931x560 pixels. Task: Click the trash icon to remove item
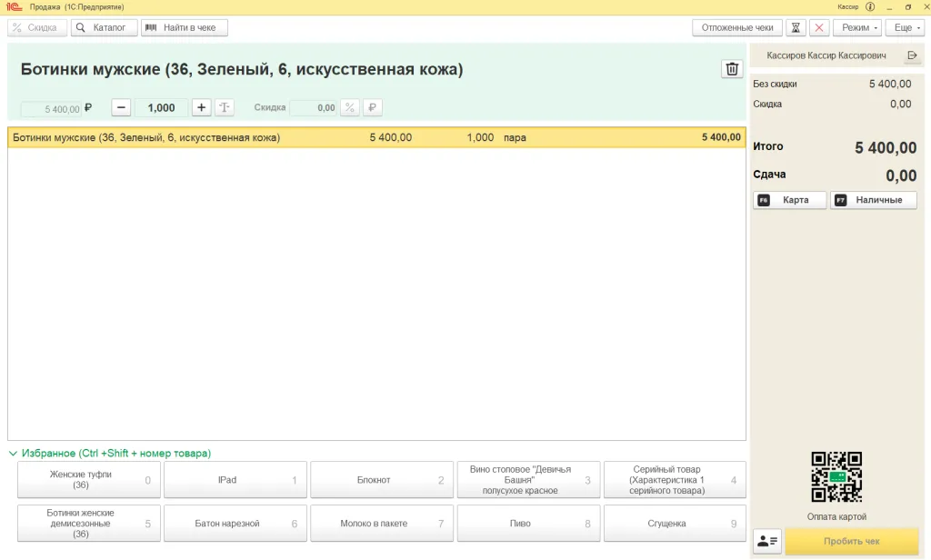point(731,68)
